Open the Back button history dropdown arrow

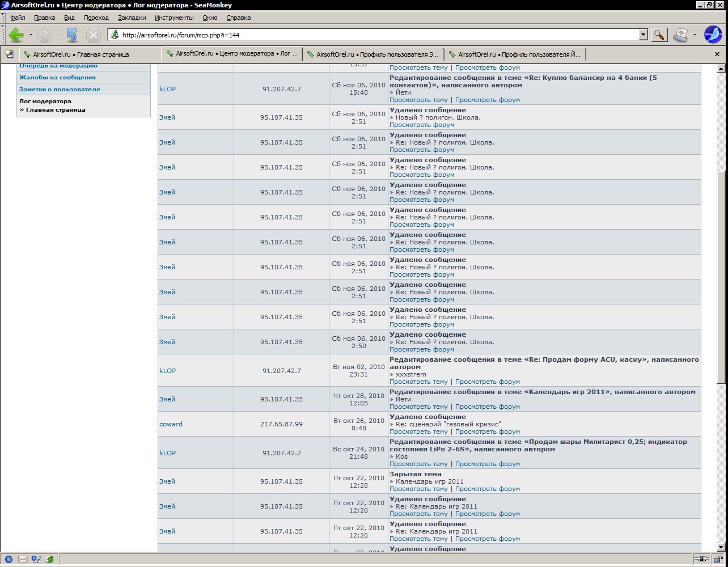(x=31, y=35)
